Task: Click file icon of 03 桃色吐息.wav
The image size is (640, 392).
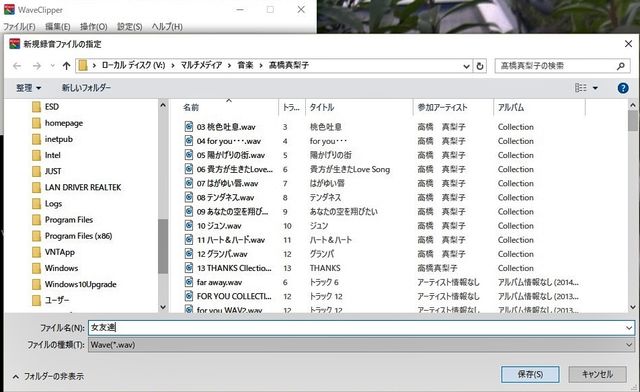Action: pos(189,127)
